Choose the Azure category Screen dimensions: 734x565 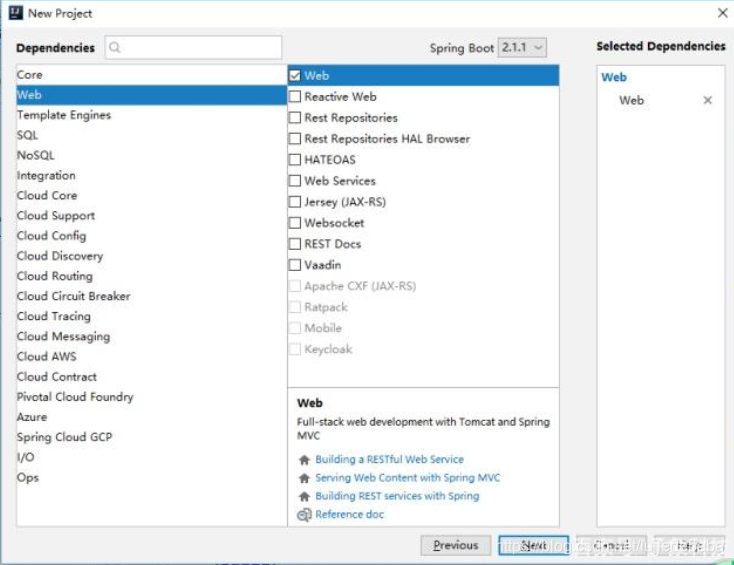tap(152, 417)
